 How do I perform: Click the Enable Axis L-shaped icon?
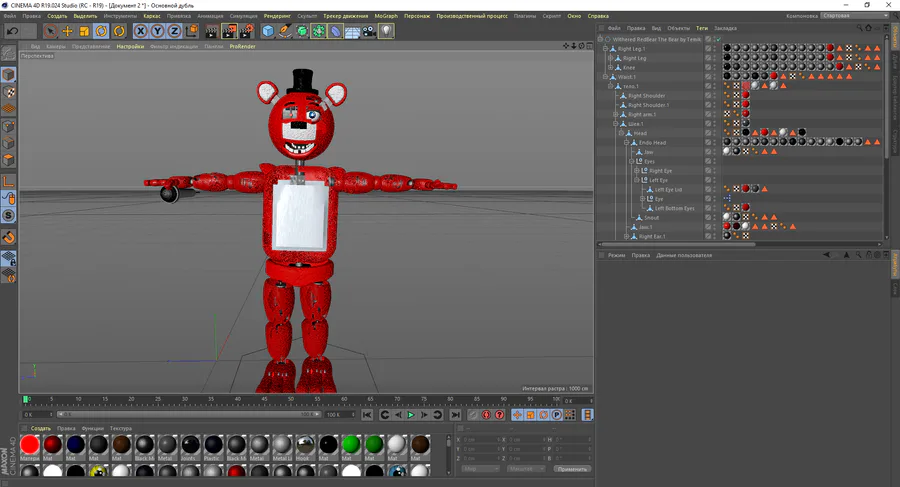tap(9, 181)
